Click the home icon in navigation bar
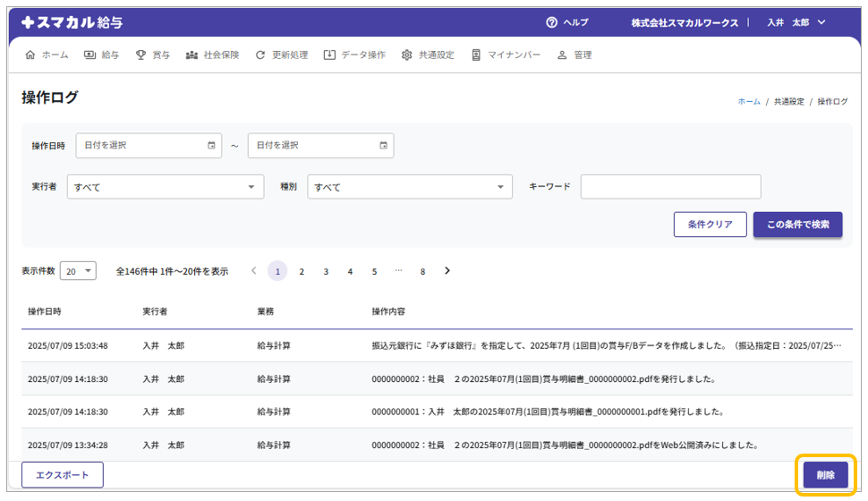The height and width of the screenshot is (501, 868). tap(30, 55)
